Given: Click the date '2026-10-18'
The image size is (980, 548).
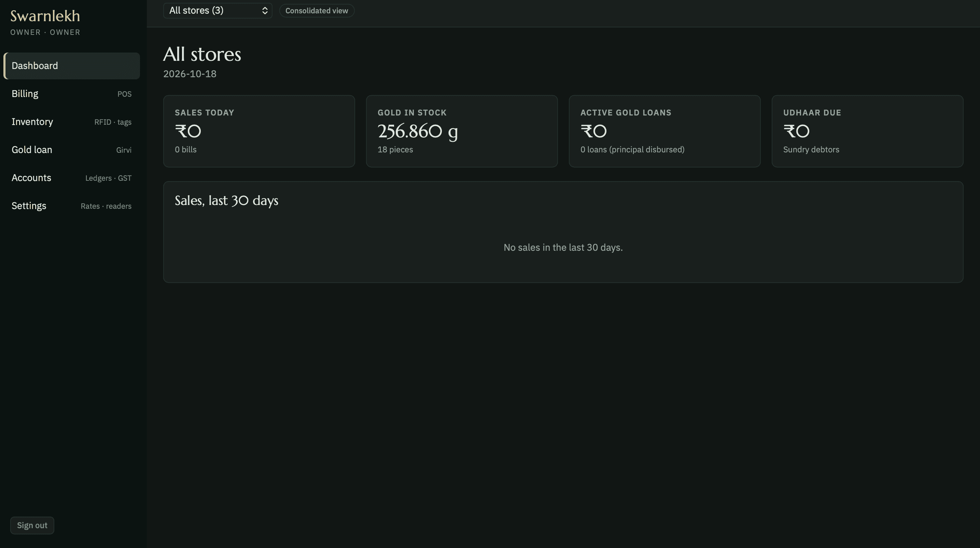Looking at the screenshot, I should 190,74.
